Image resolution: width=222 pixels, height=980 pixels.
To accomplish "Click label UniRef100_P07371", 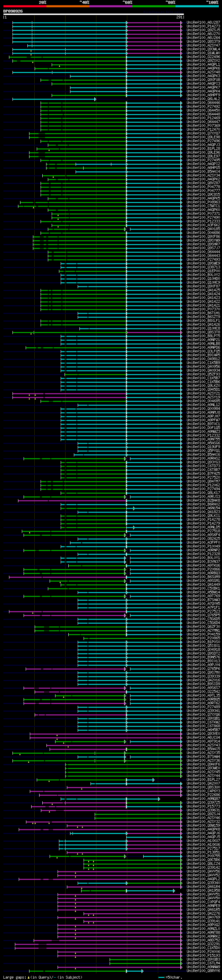I will pos(203,214).
